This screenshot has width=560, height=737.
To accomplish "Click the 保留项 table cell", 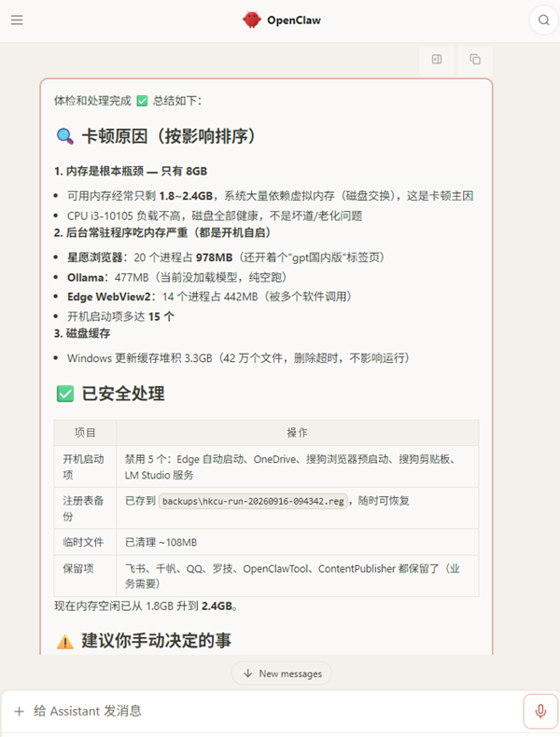I will pos(85,576).
